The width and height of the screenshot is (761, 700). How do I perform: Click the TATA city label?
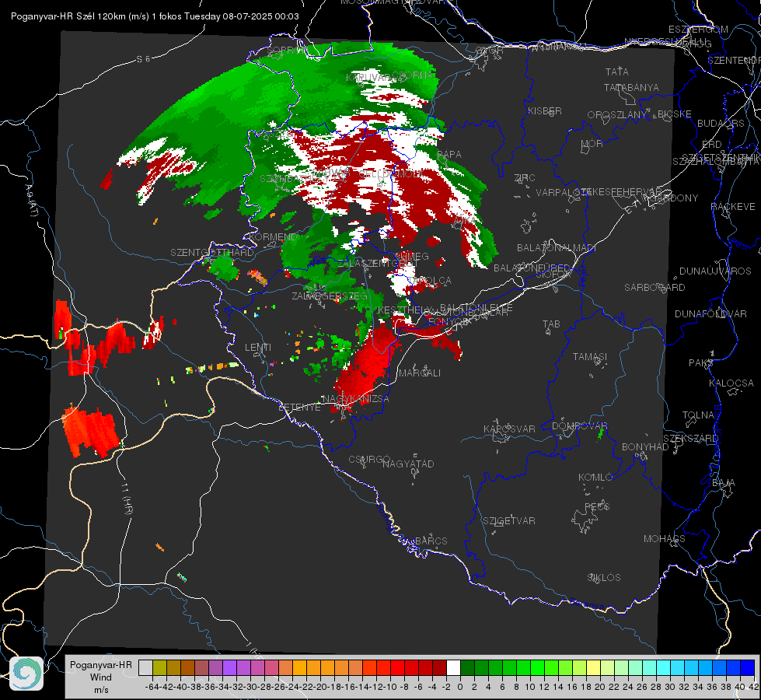point(617,72)
